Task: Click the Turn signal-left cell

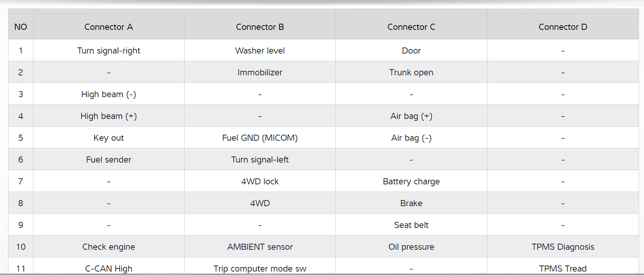Action: tap(260, 159)
